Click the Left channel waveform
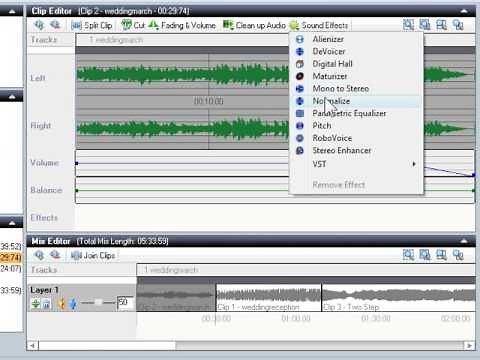This screenshot has width=480, height=360. 183,74
